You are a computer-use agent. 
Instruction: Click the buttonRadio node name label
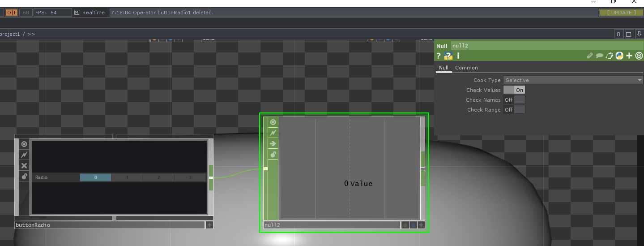[110, 225]
